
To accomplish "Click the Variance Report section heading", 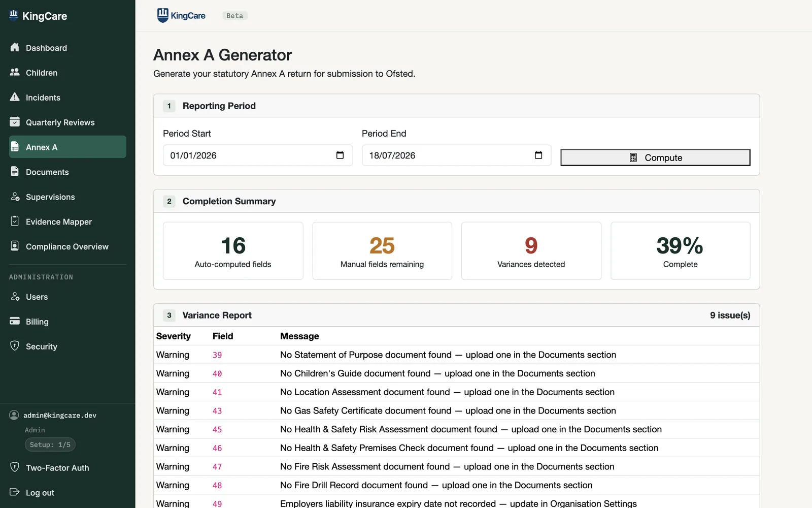I will tap(217, 315).
